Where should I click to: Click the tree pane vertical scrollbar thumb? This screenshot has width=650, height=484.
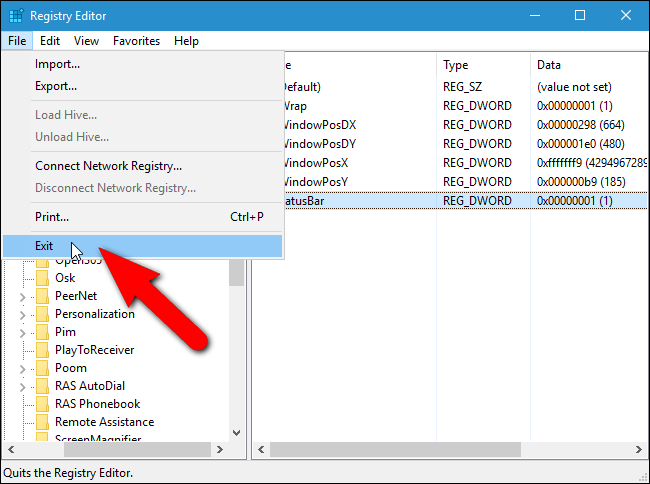tap(237, 273)
